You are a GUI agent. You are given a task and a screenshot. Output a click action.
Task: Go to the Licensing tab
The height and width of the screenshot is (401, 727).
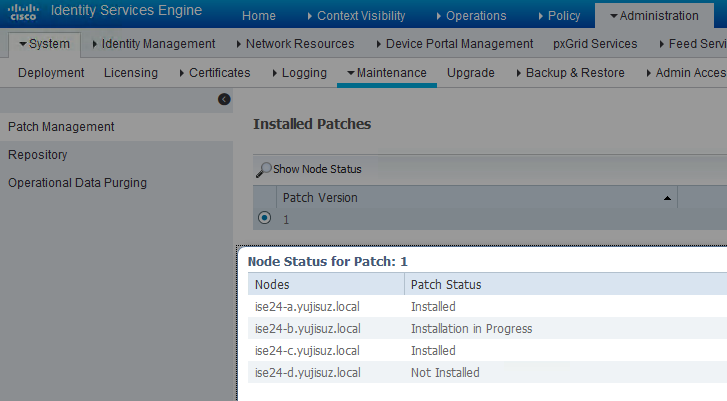click(x=131, y=73)
